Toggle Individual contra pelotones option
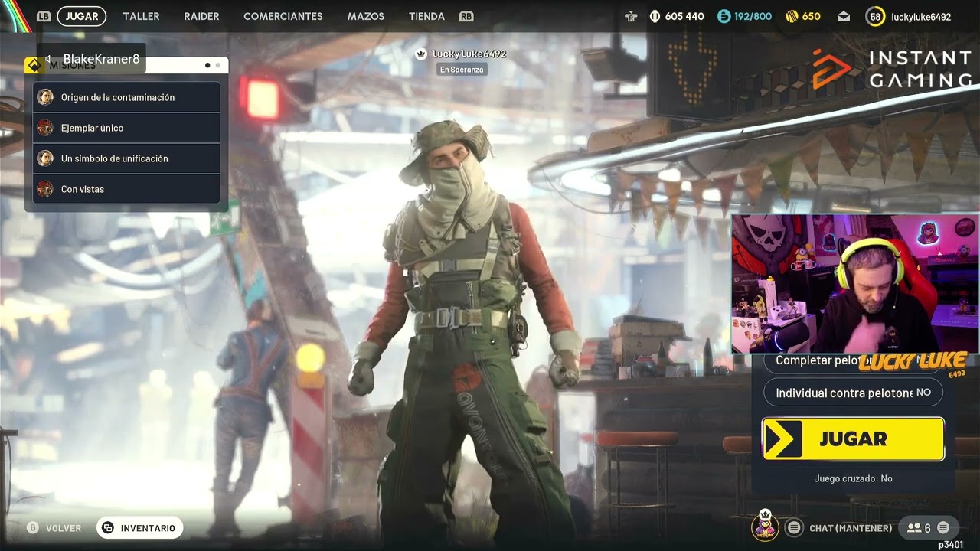Screen dimensions: 980x551 853,393
